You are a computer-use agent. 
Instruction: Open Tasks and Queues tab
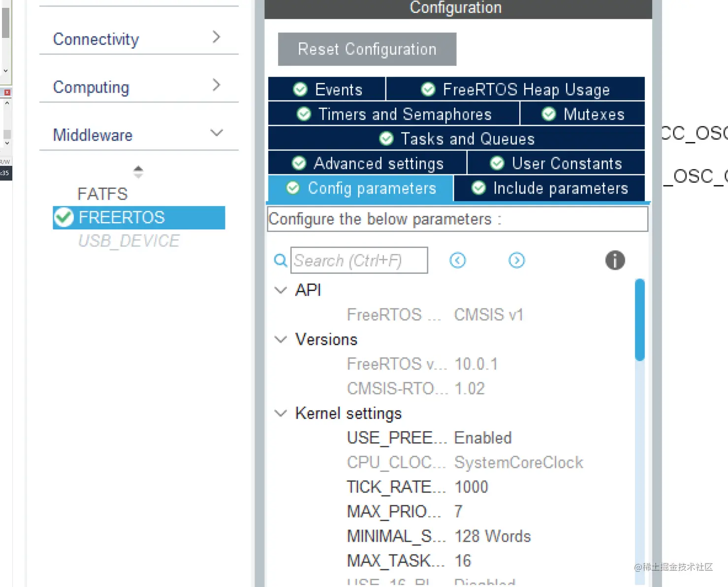(x=456, y=138)
